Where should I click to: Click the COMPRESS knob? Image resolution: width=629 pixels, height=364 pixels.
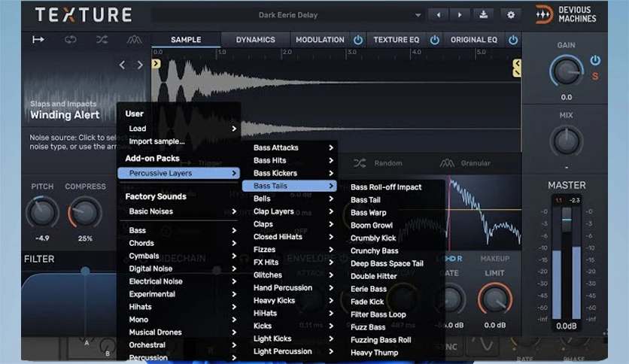click(84, 213)
